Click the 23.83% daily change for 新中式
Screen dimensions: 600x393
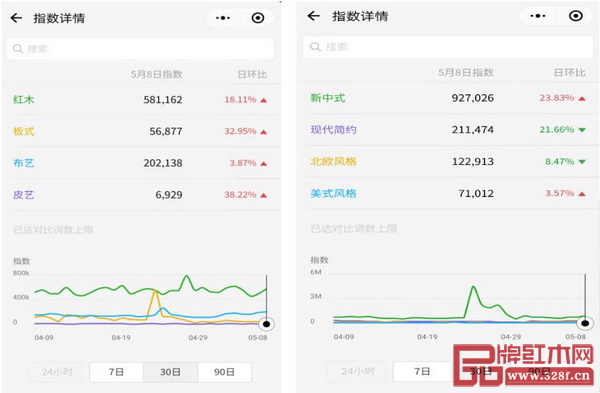coord(557,98)
